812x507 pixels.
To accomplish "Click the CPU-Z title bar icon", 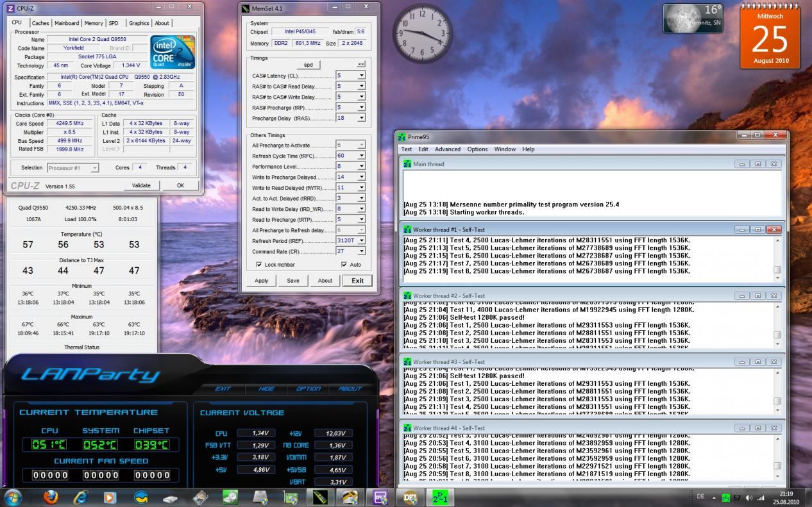I will (10, 8).
